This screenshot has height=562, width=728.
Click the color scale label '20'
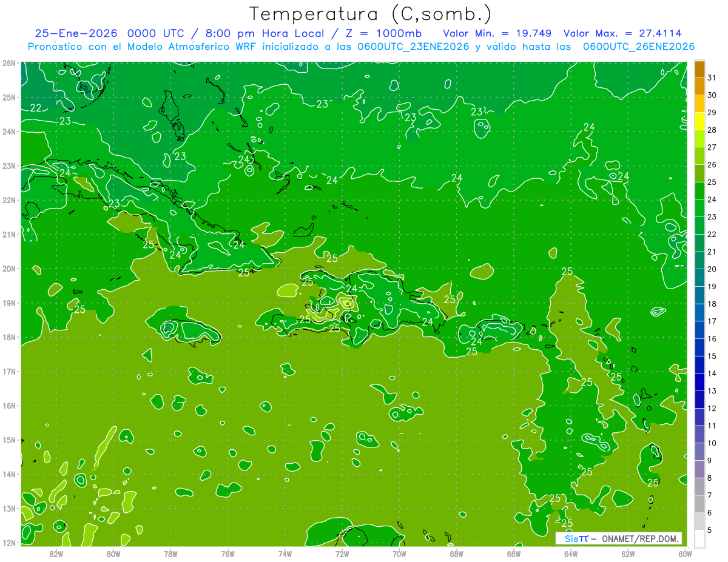712,269
